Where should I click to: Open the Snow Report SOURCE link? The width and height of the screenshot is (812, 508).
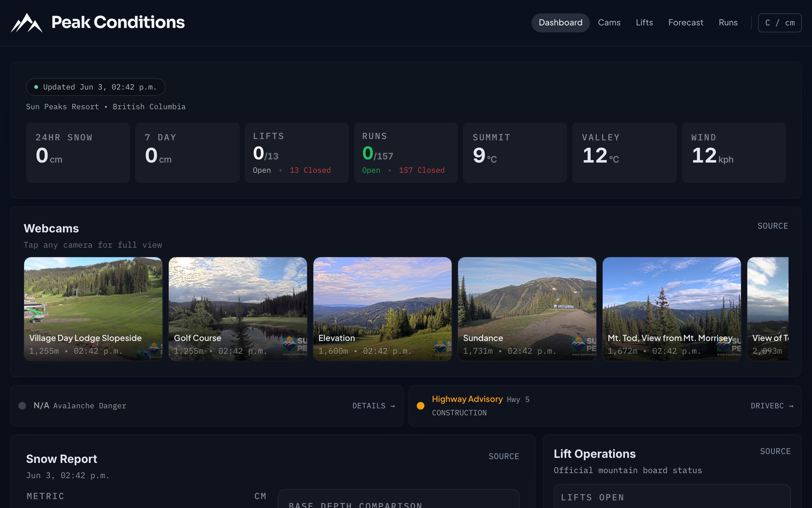pyautogui.click(x=504, y=456)
